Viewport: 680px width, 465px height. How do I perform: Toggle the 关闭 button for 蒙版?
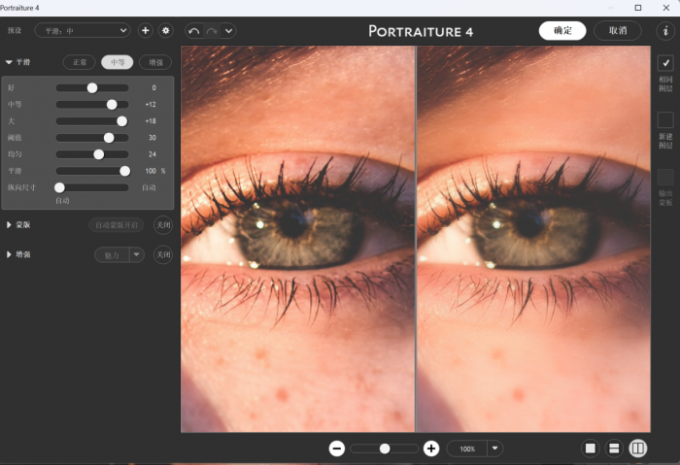(163, 225)
